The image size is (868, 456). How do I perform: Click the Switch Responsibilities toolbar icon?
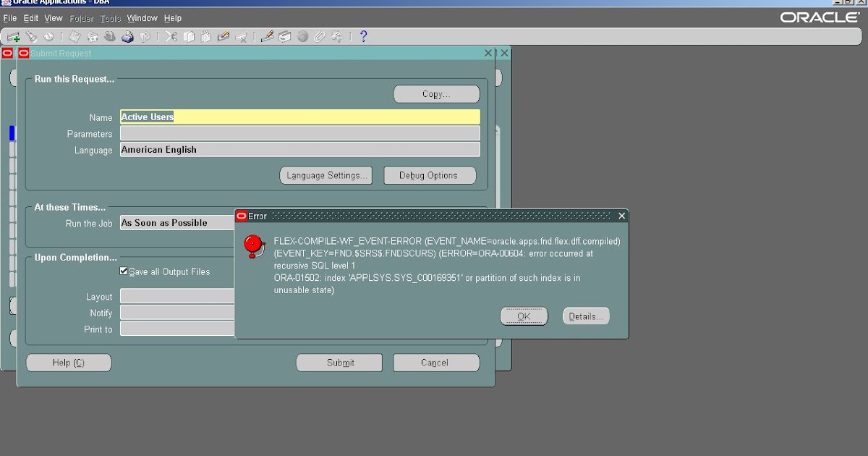tap(110, 37)
